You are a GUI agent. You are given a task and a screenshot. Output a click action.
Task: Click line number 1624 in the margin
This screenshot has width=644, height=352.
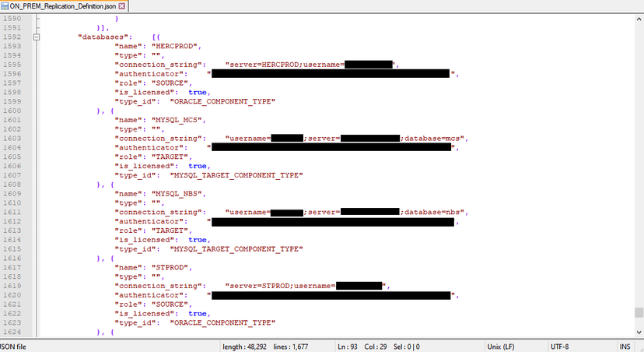[12, 332]
